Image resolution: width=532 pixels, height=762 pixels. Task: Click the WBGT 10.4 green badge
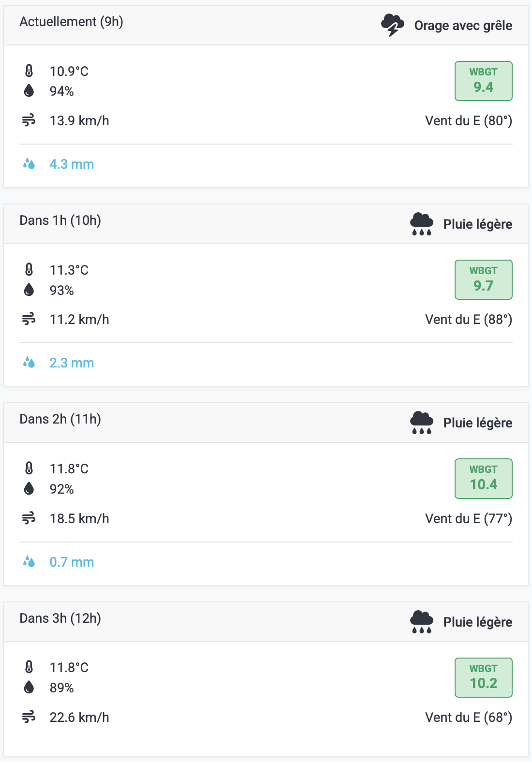tap(483, 479)
